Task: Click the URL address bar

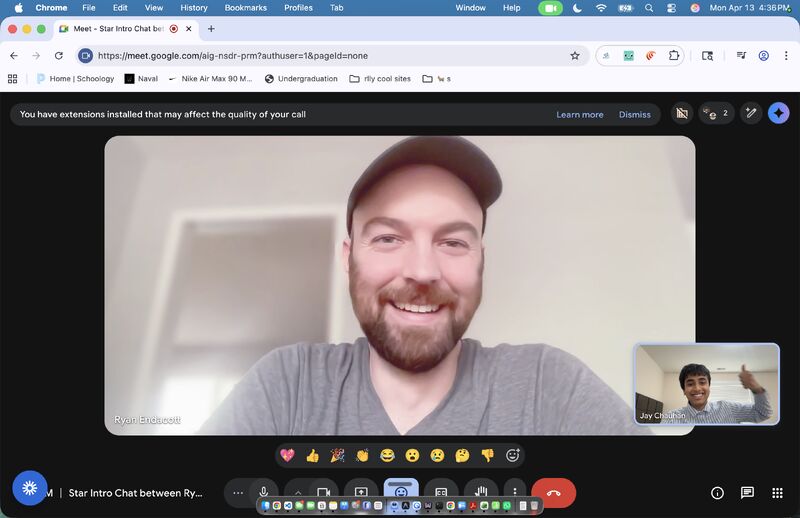Action: coord(331,56)
